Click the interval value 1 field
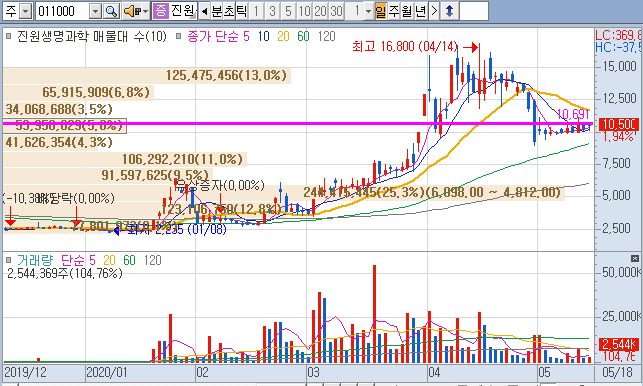643x386 pixels. [355, 11]
